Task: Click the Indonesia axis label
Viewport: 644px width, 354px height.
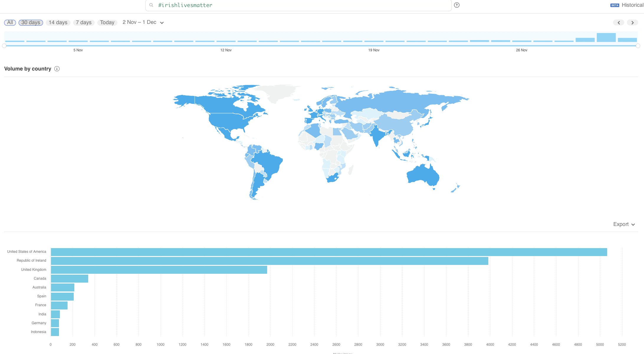Action: point(38,332)
